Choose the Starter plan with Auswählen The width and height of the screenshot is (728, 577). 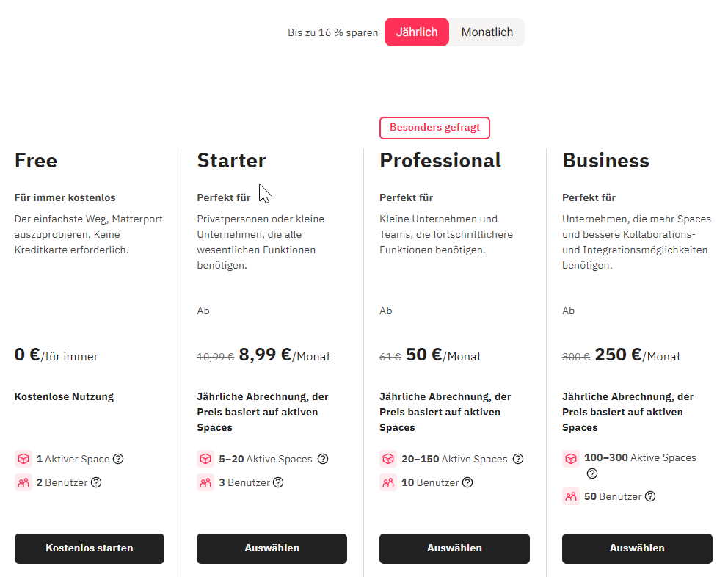click(x=272, y=548)
